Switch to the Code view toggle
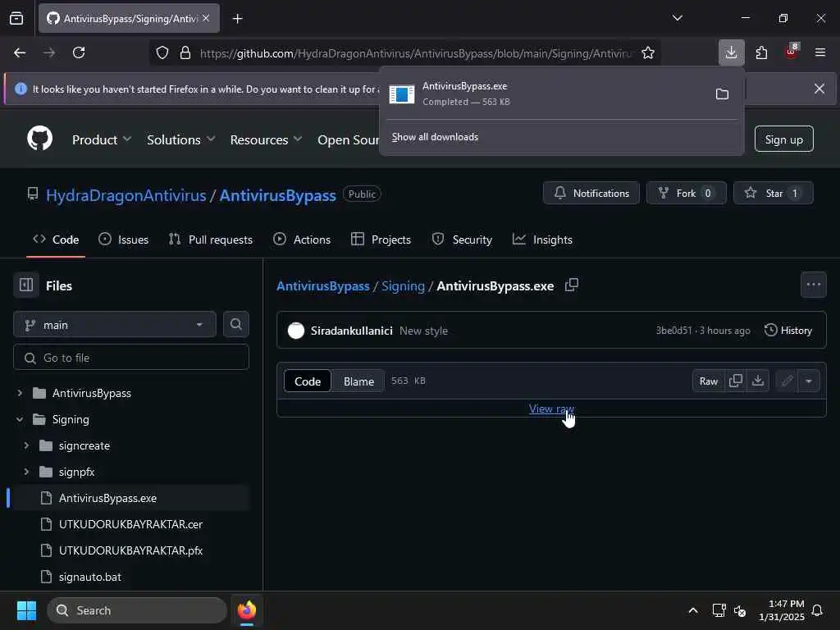The width and height of the screenshot is (840, 630). [x=308, y=381]
